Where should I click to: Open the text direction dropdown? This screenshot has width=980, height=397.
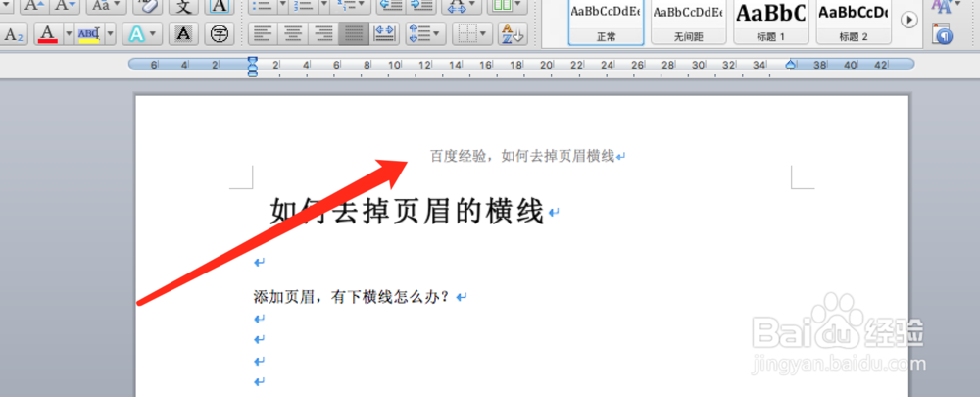point(462,6)
